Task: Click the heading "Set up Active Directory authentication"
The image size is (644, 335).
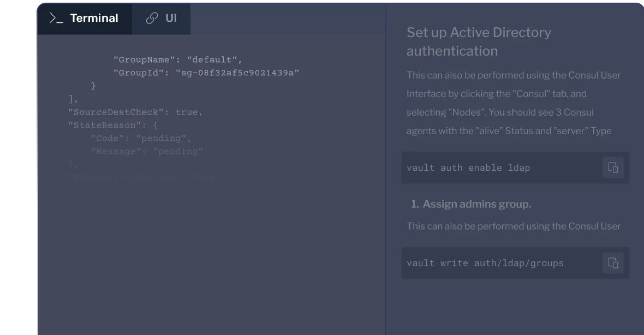Action: [478, 41]
